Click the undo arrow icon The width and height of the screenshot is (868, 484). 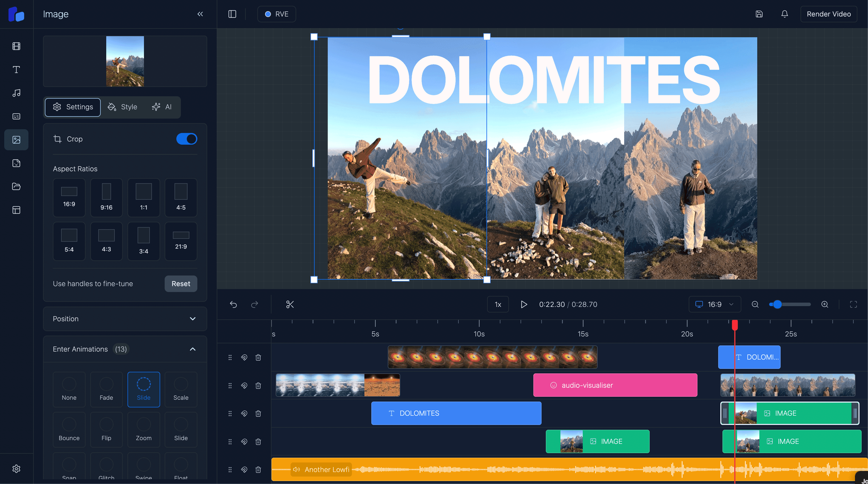point(233,304)
